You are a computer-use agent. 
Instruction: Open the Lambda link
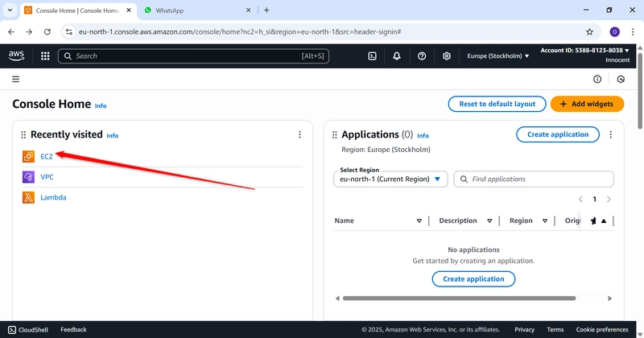point(53,197)
